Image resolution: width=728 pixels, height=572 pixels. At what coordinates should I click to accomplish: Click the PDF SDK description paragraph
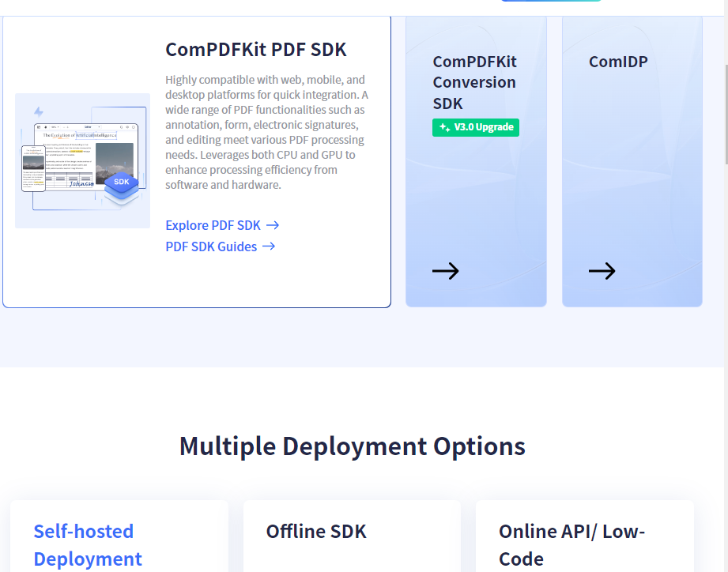(267, 132)
